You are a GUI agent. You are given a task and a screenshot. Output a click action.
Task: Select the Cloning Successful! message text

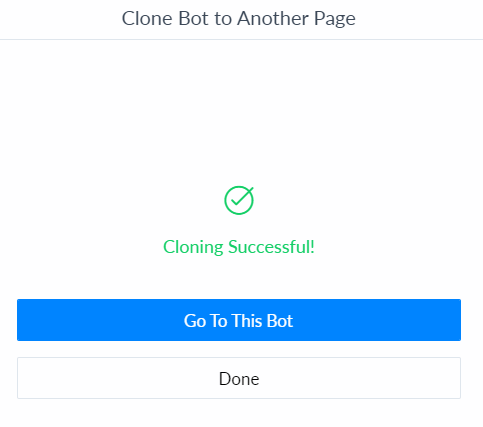tap(239, 247)
